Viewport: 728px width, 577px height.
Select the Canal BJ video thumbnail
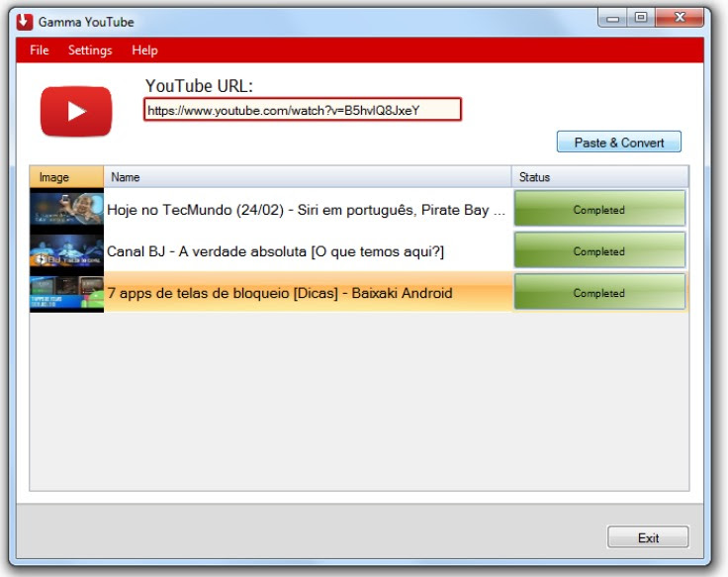click(x=67, y=250)
